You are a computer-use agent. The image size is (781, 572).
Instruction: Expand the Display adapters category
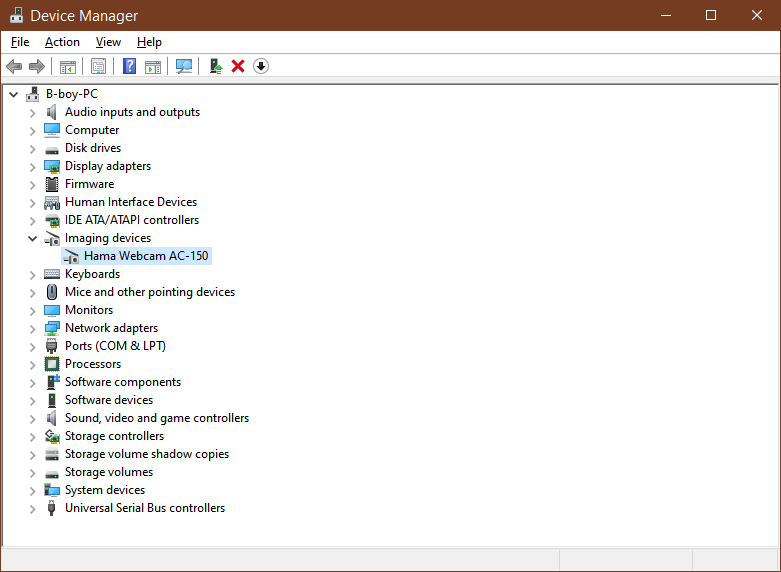click(x=33, y=167)
